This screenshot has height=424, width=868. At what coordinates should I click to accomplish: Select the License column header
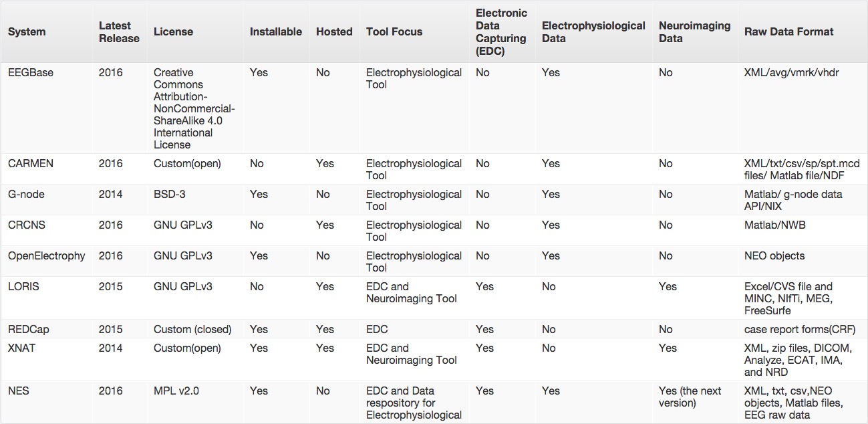point(173,31)
